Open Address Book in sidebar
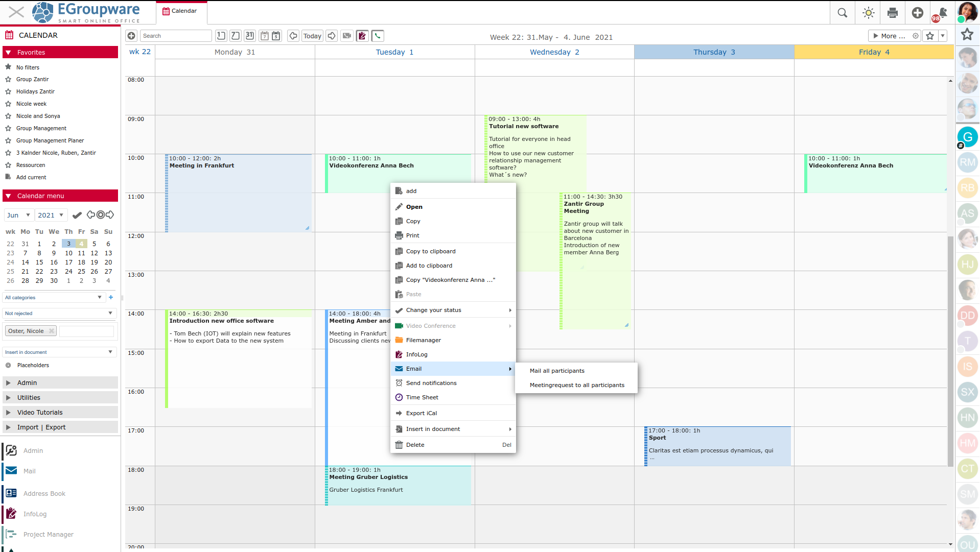The width and height of the screenshot is (980, 552). click(x=44, y=493)
